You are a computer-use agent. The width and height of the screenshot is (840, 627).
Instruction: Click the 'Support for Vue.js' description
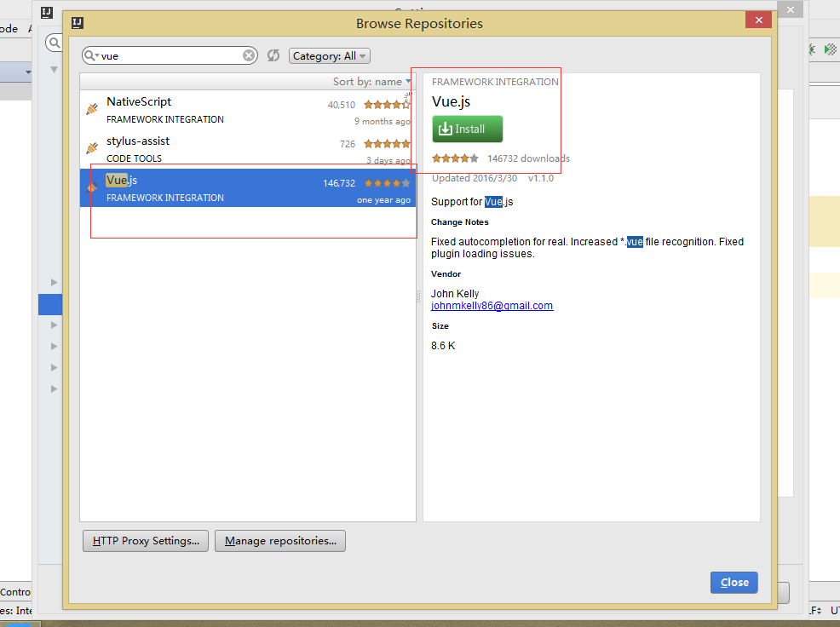[472, 202]
